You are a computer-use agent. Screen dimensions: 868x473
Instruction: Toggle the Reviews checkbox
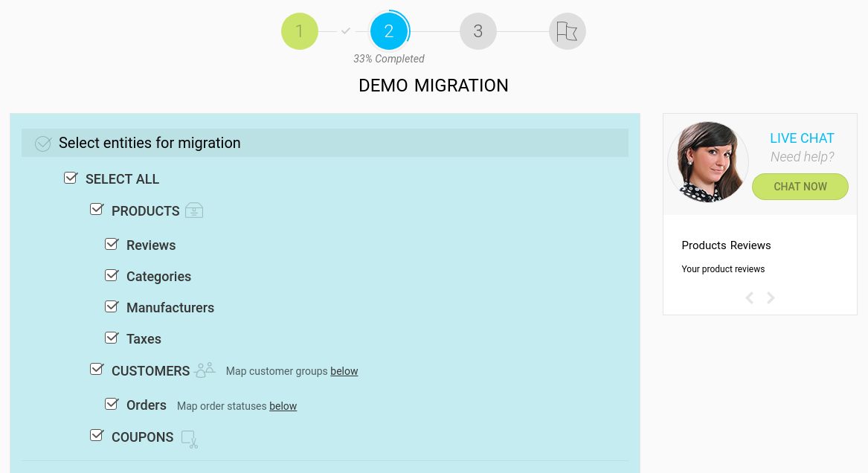pyautogui.click(x=112, y=244)
